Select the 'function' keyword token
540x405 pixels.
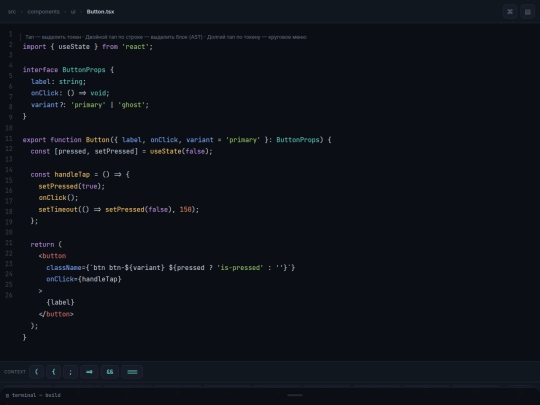[x=66, y=139]
